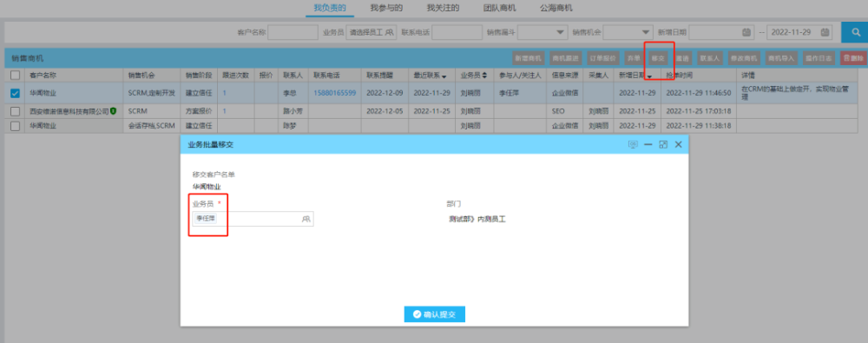This screenshot has width=868, height=343.
Task: Click the 新增商机 button
Action: (x=529, y=57)
